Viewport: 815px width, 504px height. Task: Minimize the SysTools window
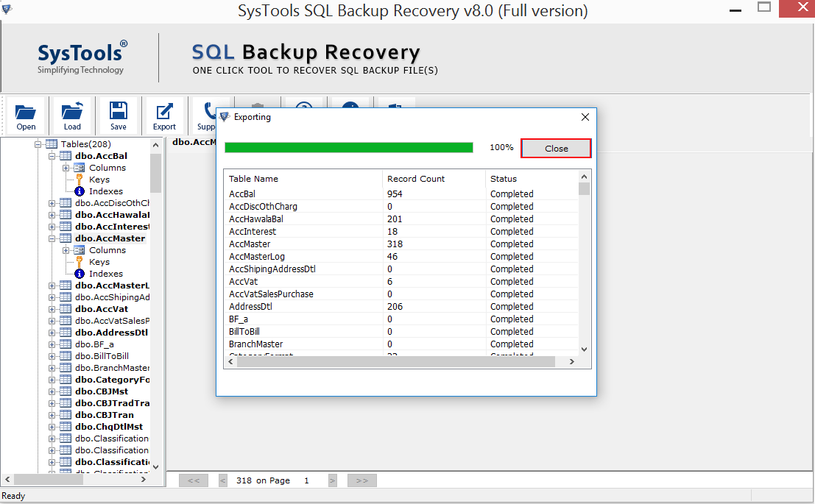[735, 10]
